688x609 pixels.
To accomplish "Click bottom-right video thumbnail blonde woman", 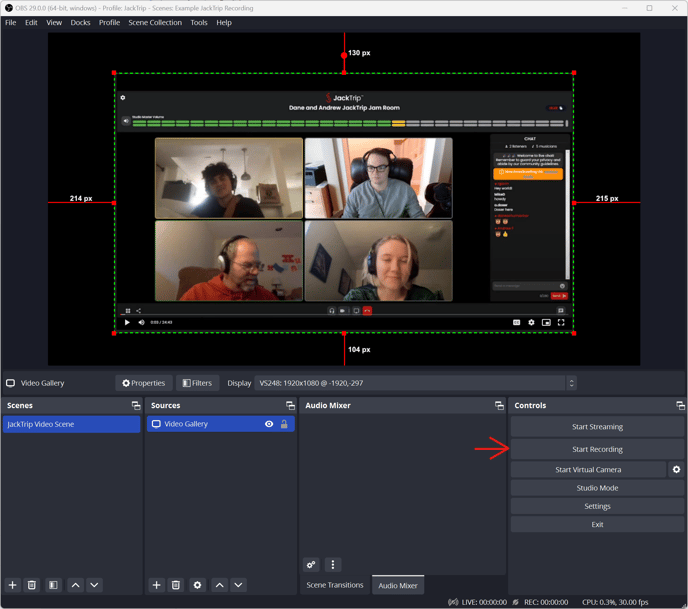I will (378, 261).
